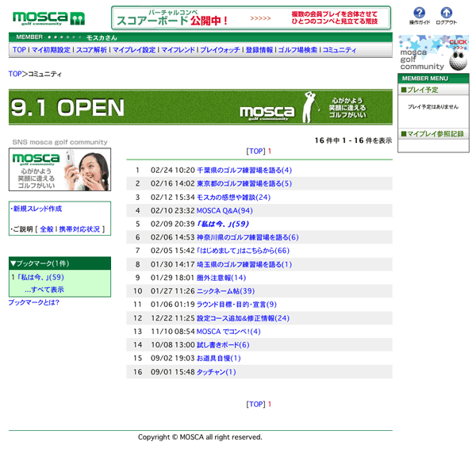Open italic thread 「私は今、」(59) in list
Screen dimensions: 476x461
point(223,224)
